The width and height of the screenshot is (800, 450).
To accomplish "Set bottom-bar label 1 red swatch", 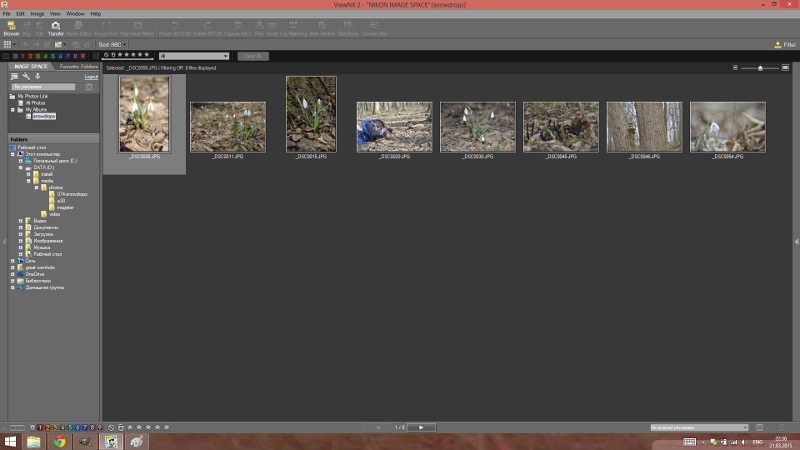I will pyautogui.click(x=40, y=428).
